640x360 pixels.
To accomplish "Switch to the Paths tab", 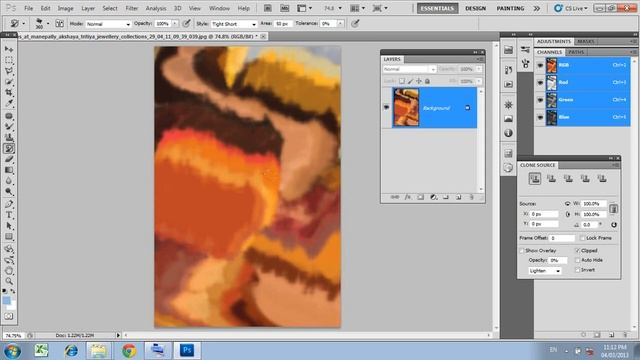I will (x=576, y=52).
